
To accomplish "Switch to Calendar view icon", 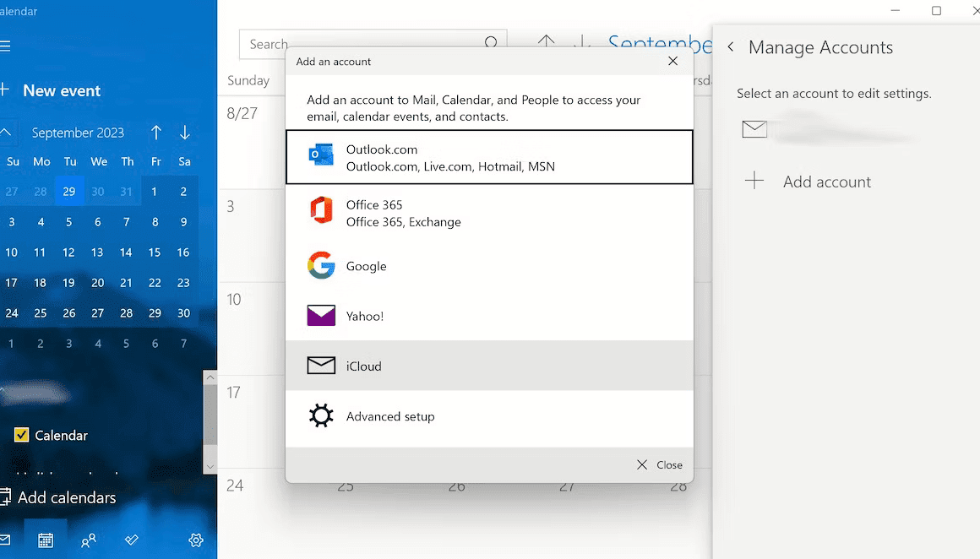I will pyautogui.click(x=45, y=540).
